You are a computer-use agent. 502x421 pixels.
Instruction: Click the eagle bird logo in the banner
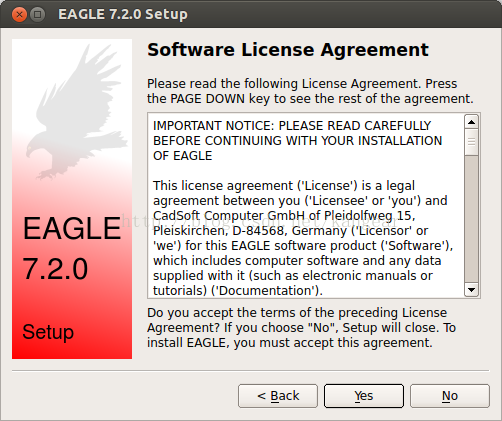tap(78, 112)
